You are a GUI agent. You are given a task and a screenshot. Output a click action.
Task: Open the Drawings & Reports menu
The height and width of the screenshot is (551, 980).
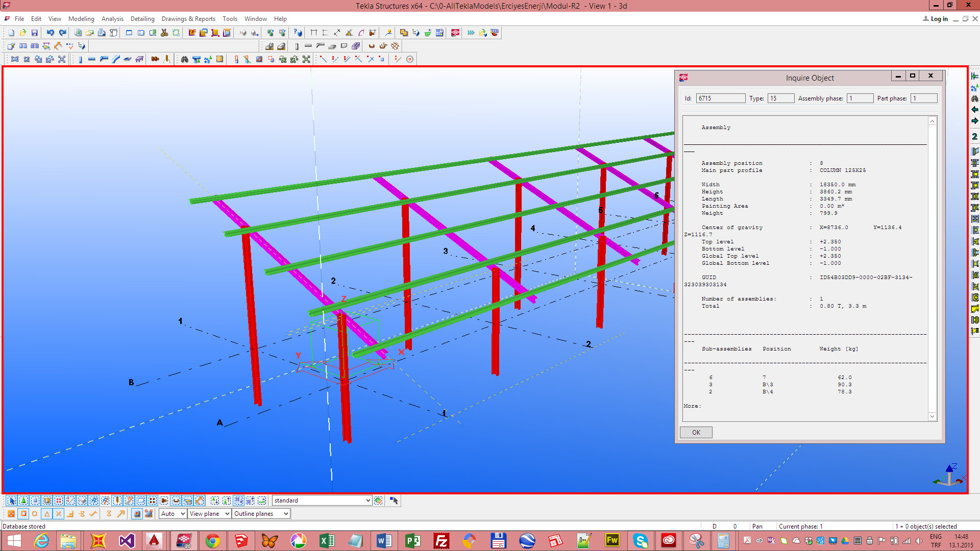click(188, 19)
